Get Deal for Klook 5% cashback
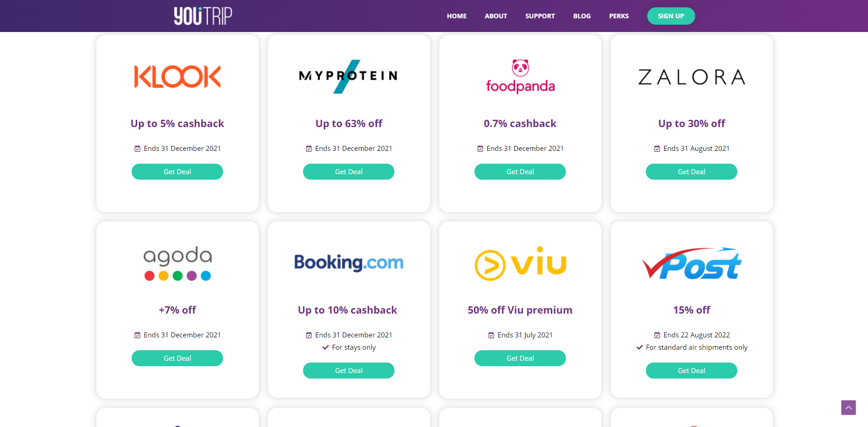Screen dimensions: 868x427 177,172
